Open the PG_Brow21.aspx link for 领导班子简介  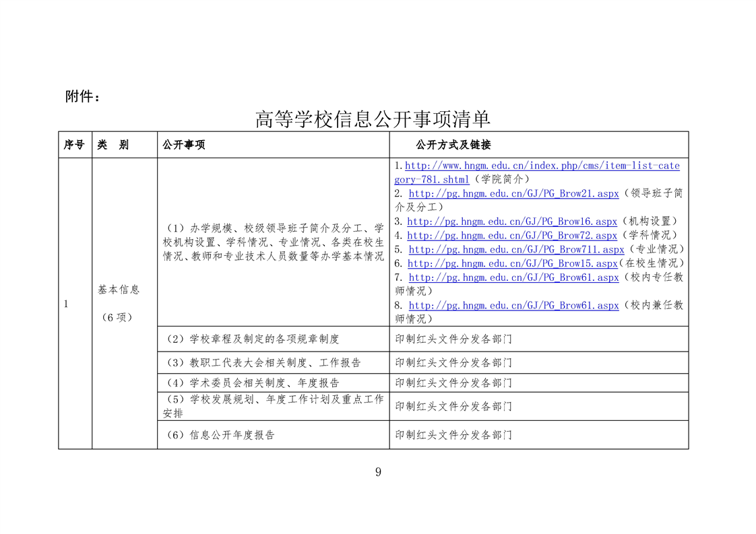click(x=513, y=194)
